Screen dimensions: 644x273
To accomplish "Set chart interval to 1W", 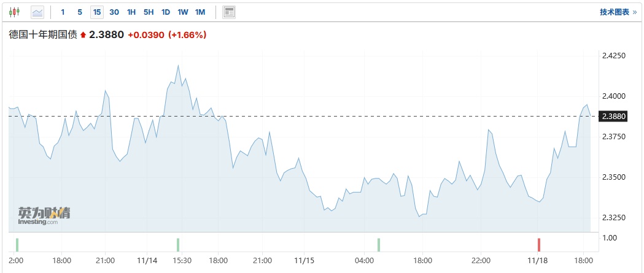I will (183, 12).
